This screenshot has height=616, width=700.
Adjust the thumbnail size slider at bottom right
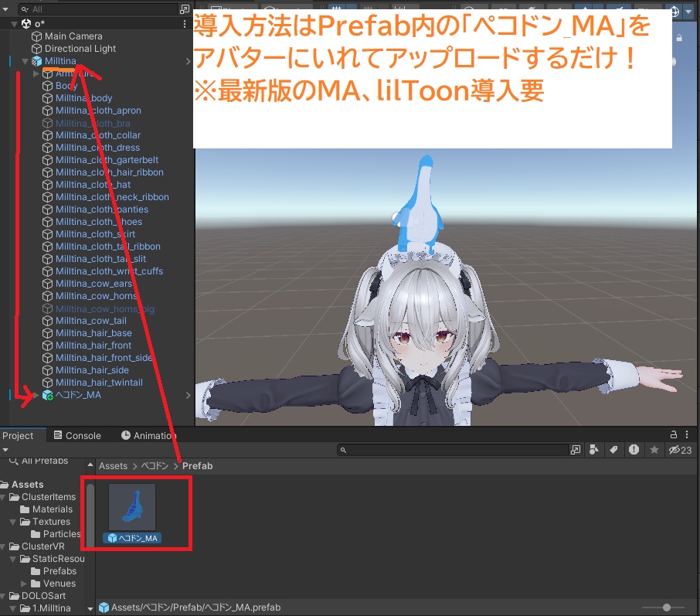[x=666, y=607]
